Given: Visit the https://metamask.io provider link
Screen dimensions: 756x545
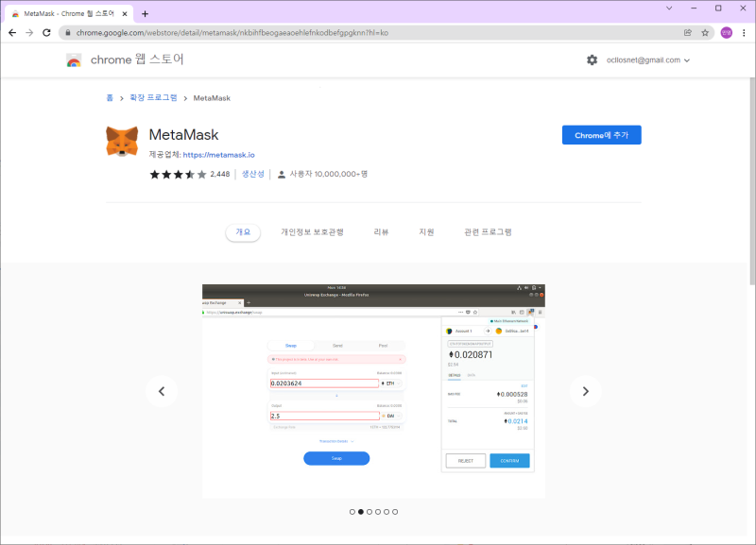Looking at the screenshot, I should pos(219,155).
